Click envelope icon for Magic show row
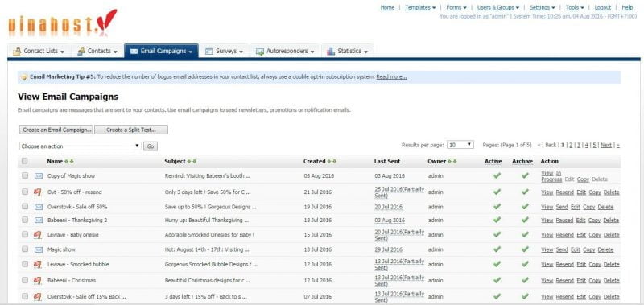644x305 pixels. [x=39, y=249]
